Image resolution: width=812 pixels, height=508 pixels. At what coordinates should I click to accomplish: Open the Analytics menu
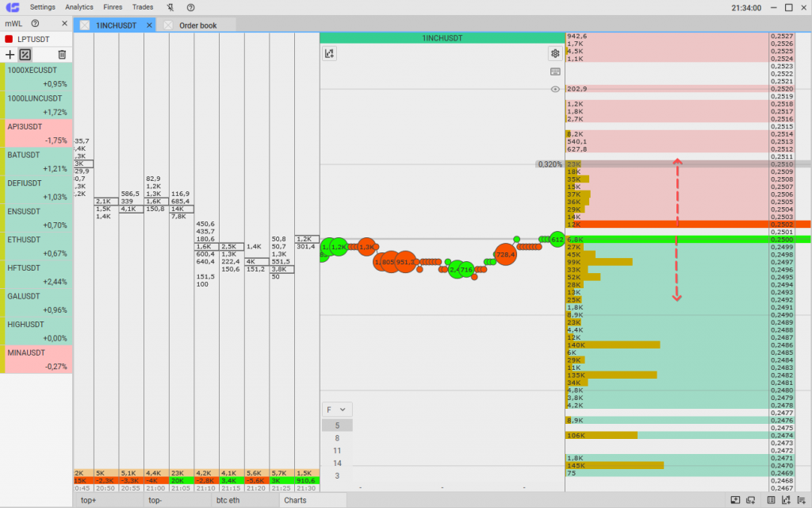tap(79, 7)
